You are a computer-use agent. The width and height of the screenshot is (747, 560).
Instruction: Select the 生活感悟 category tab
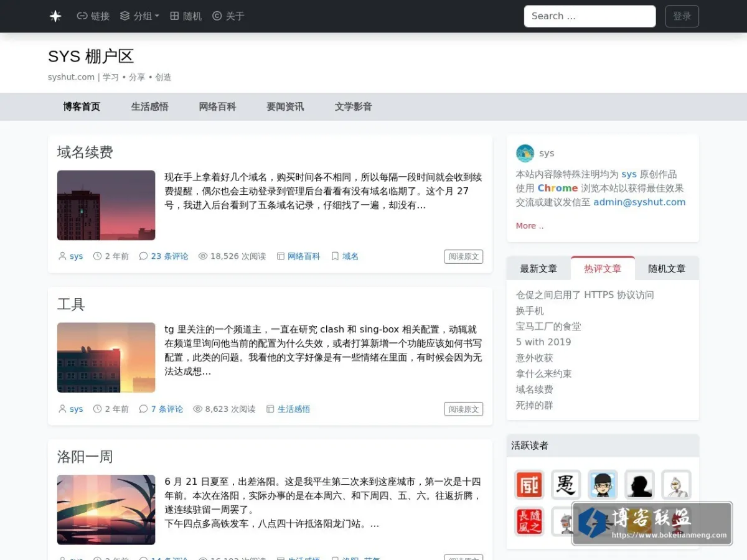pos(150,106)
